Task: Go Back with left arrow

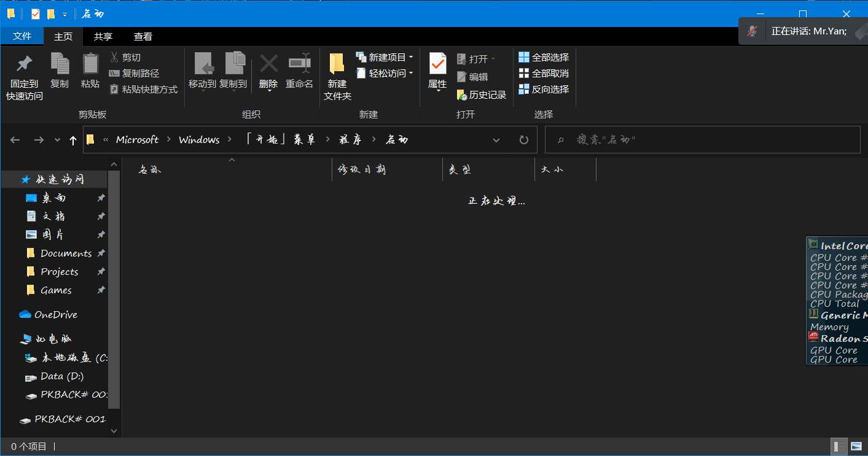Action: [15, 140]
